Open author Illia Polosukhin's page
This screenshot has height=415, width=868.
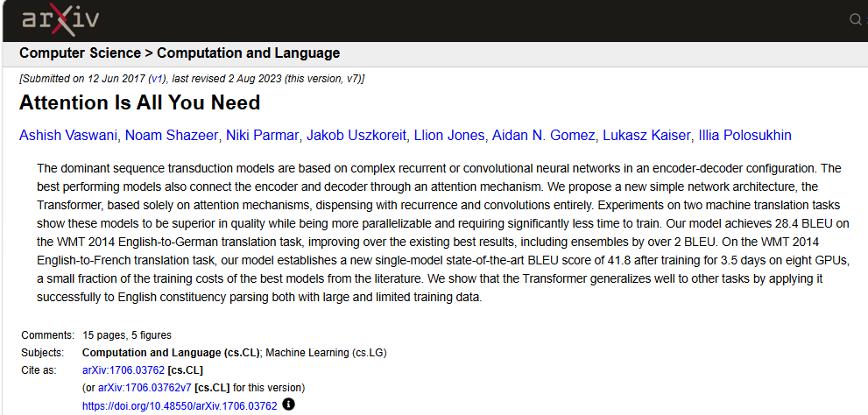(x=745, y=135)
